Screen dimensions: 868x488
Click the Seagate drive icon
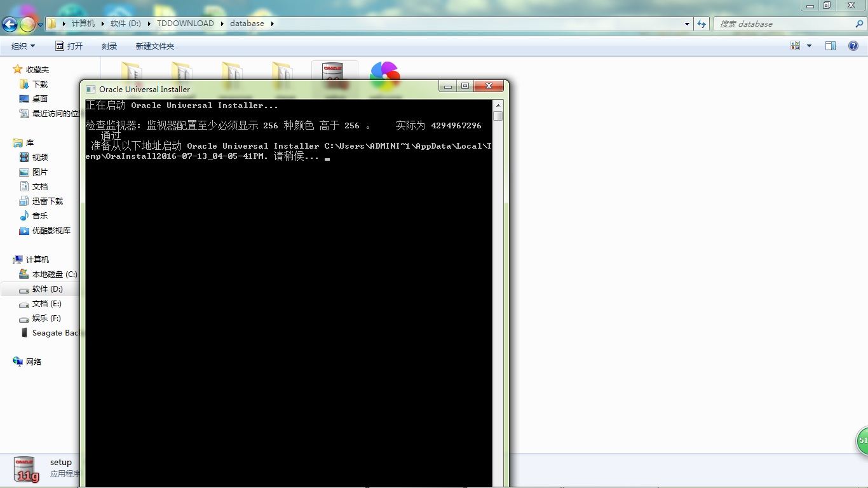24,332
